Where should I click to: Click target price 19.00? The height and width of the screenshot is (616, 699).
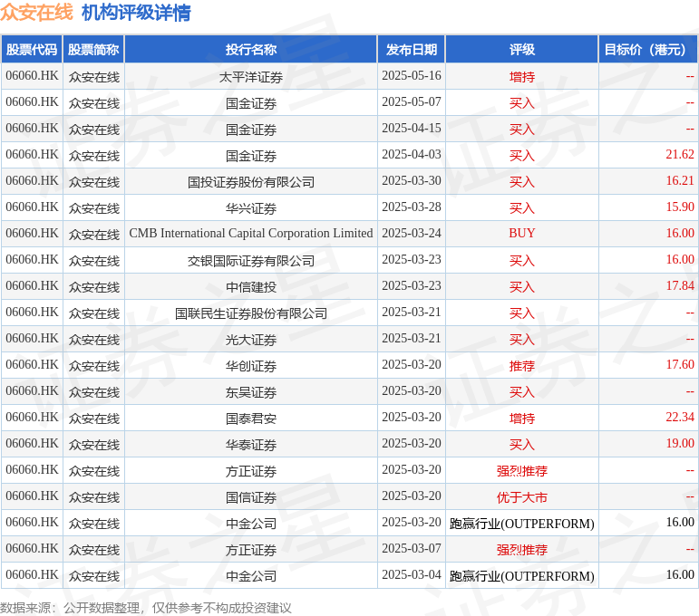[x=680, y=444]
